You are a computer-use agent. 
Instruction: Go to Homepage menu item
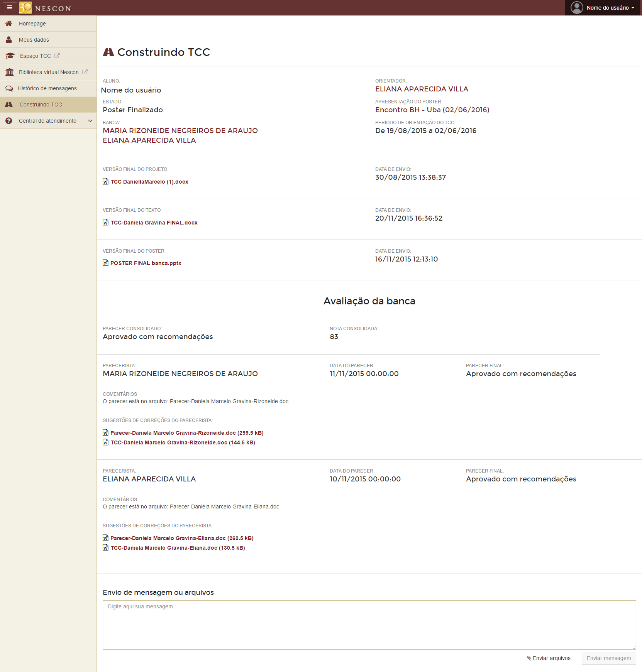48,24
